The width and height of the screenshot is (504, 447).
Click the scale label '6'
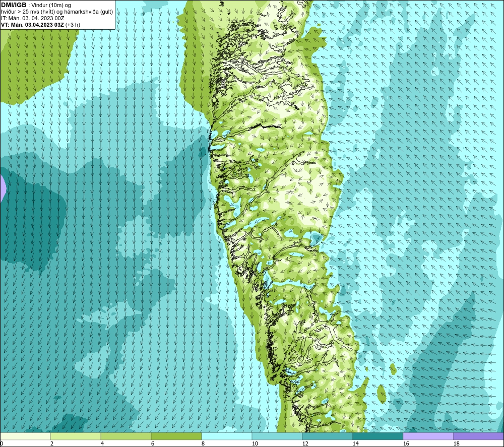tap(152, 444)
